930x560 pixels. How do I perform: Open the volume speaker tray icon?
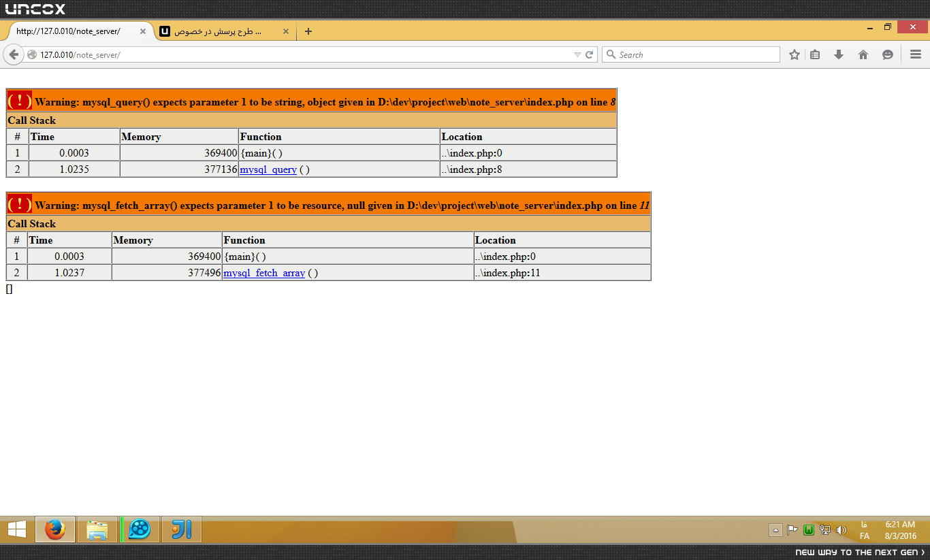pos(841,530)
